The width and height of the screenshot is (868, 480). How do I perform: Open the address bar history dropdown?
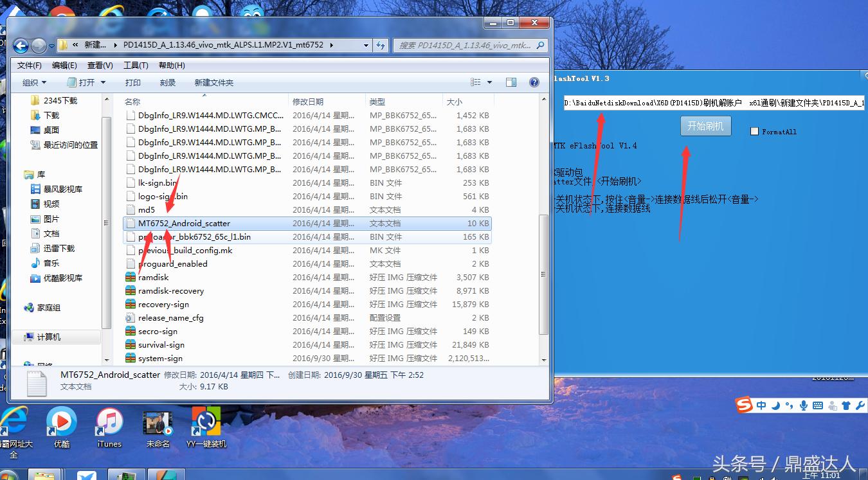[365, 45]
